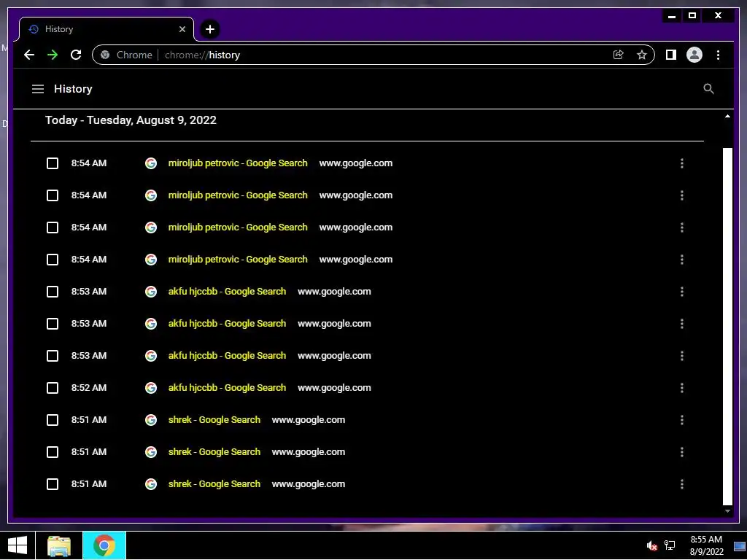Open the topmost miroljub petrovic Google Search link
The height and width of the screenshot is (560, 747).
pos(238,163)
